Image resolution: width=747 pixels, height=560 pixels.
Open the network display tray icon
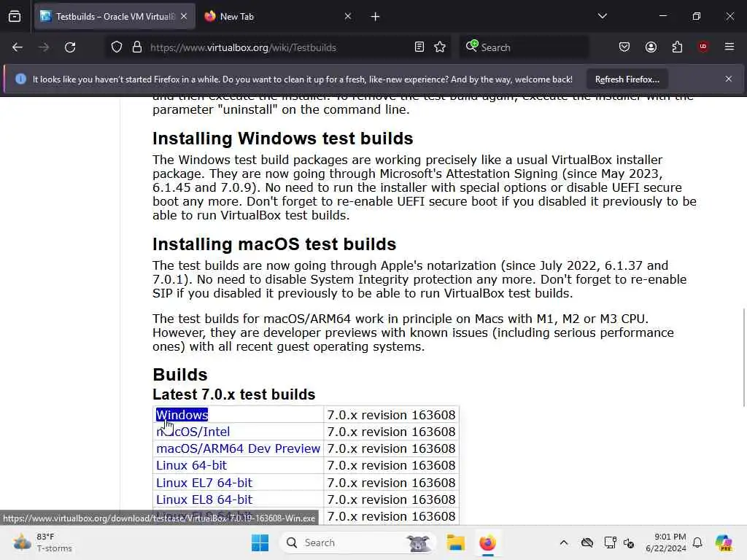click(x=610, y=542)
